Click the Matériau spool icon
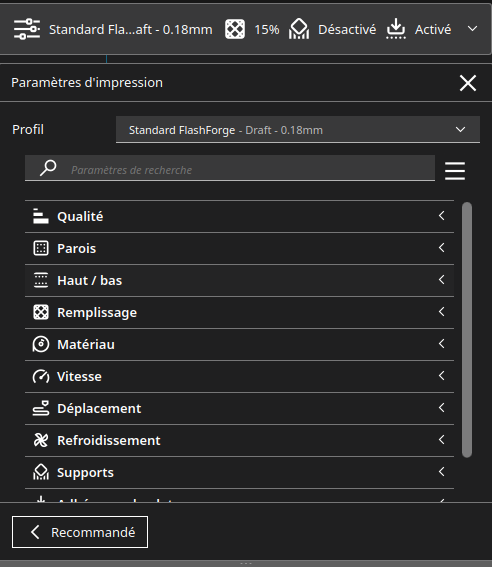 (x=41, y=344)
